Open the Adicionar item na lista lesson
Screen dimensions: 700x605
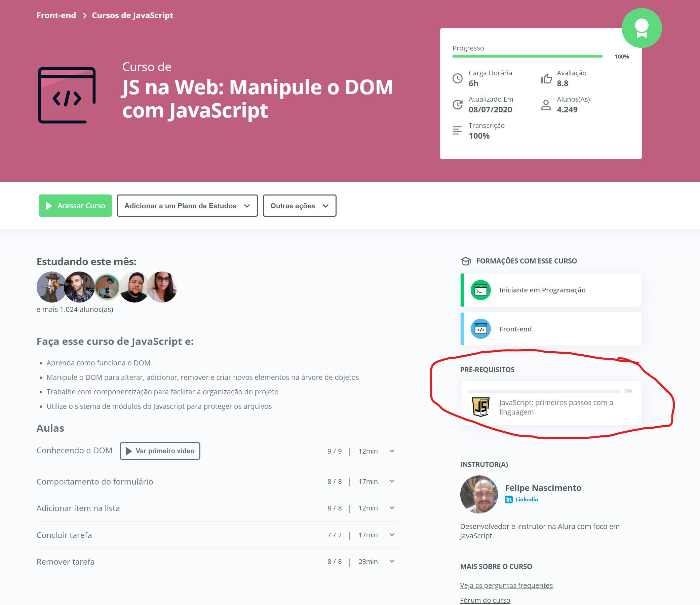coord(78,508)
